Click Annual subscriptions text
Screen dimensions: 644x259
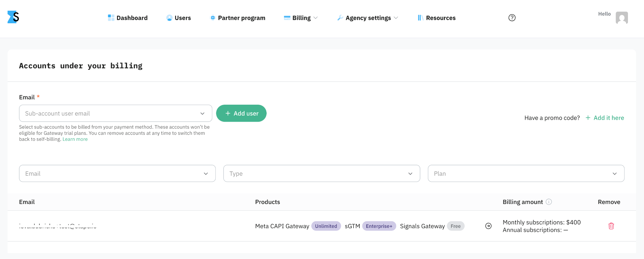coord(535,230)
